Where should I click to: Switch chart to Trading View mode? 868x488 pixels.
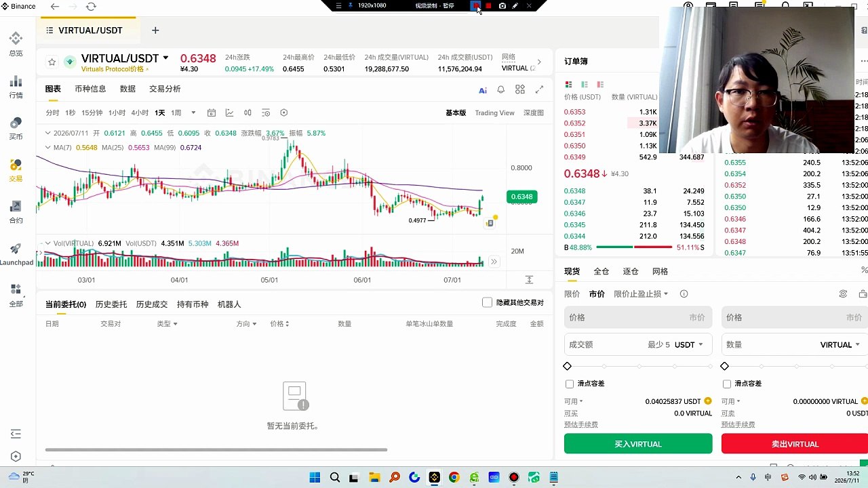tap(494, 113)
